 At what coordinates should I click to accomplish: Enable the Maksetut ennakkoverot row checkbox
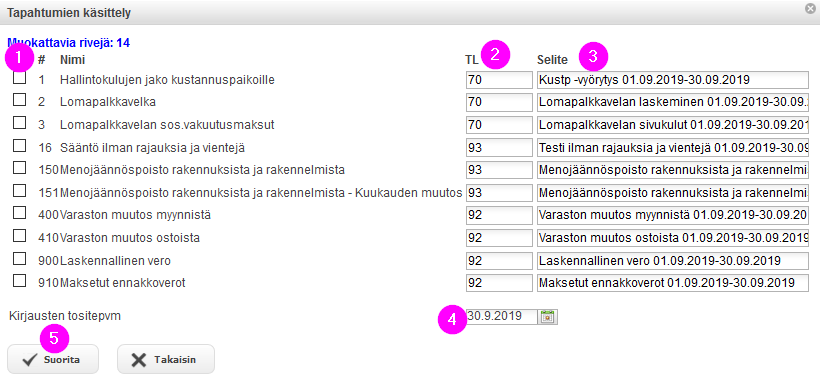click(x=19, y=281)
